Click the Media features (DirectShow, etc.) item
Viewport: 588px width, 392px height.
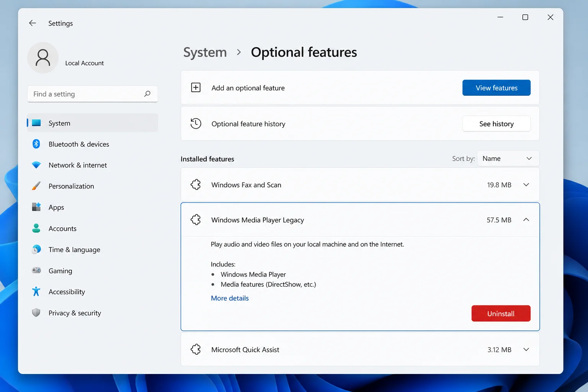point(268,284)
